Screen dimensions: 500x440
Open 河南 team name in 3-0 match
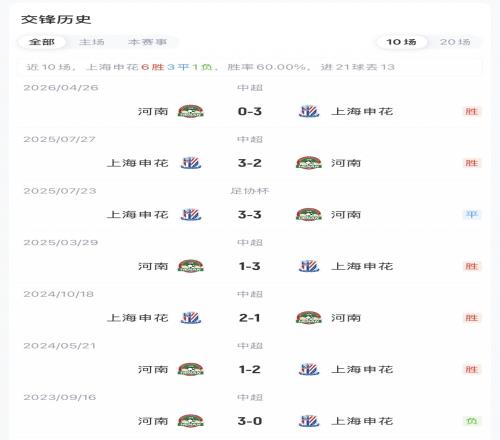[x=153, y=421]
